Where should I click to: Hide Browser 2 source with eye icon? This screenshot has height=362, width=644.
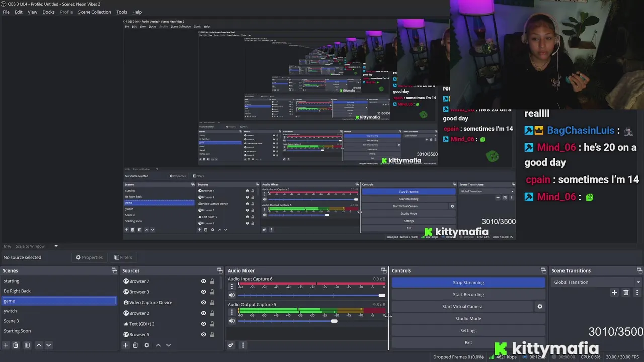coord(203,313)
